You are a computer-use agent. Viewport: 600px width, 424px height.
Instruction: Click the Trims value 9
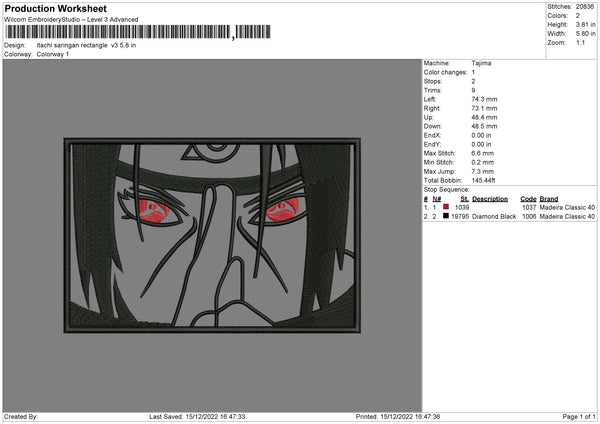pos(473,91)
